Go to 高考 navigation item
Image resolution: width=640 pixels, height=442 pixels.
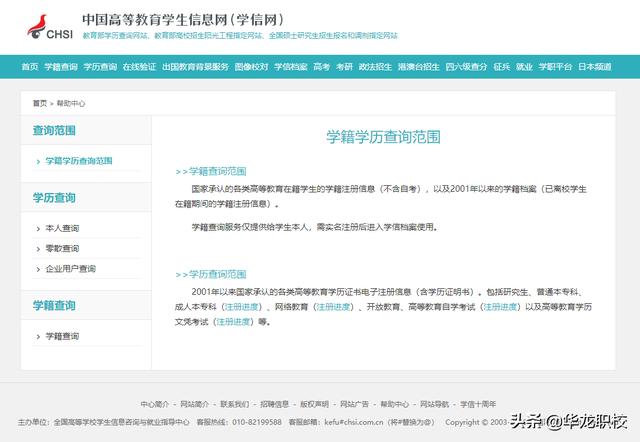[322, 67]
